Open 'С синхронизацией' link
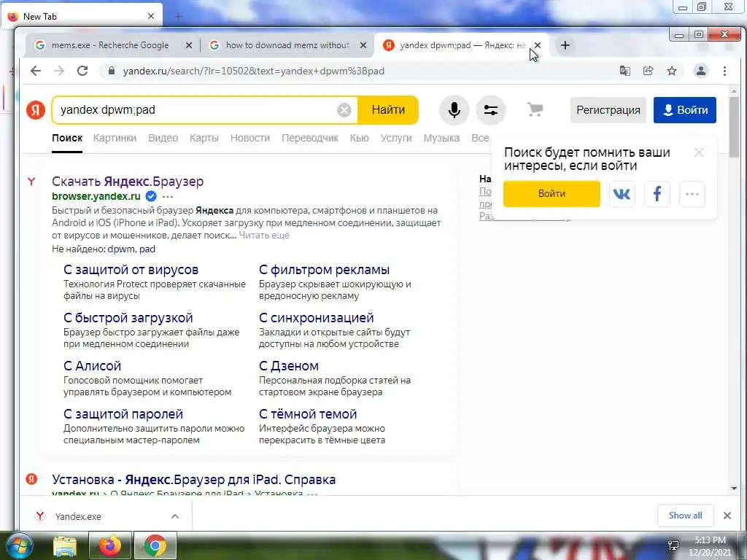The image size is (747, 560). tap(317, 318)
